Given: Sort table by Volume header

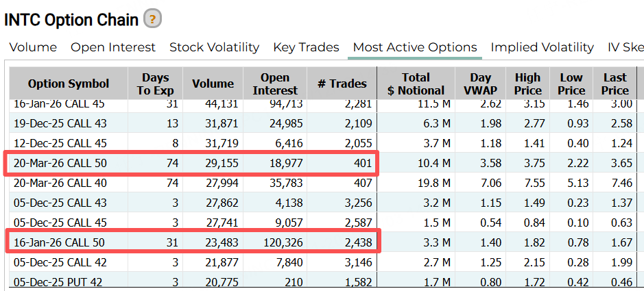Looking at the screenshot, I should coord(213,84).
